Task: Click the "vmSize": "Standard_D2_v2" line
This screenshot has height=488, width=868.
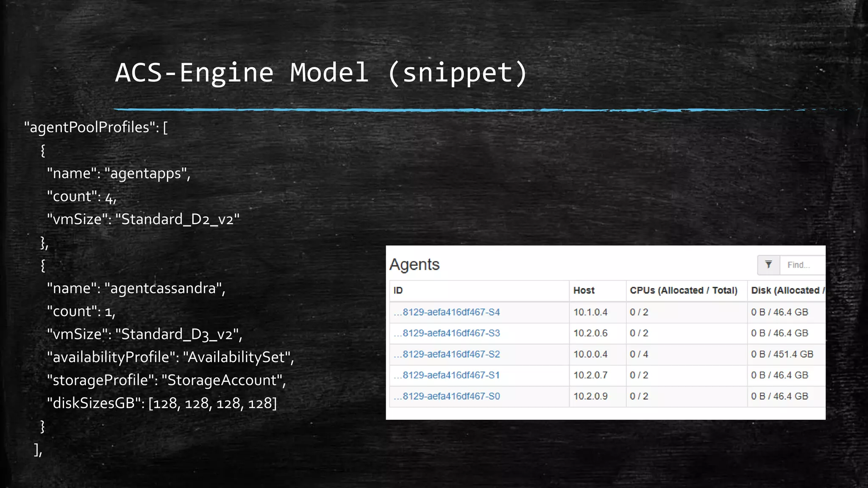Action: [x=143, y=219]
